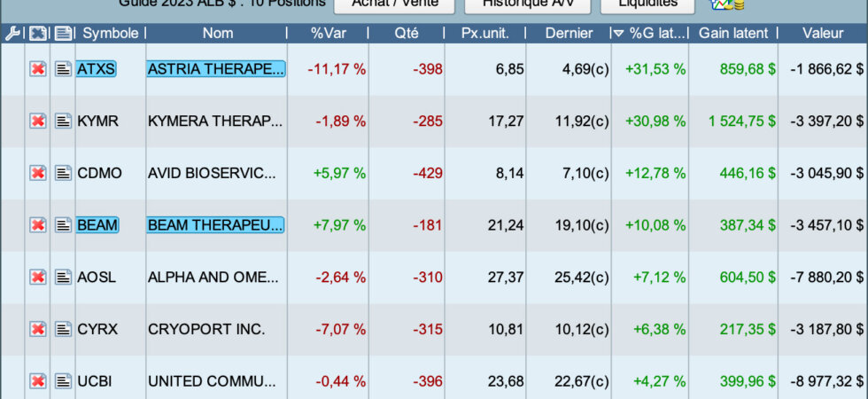
Task: Select the UNITED COMMU... name cell
Action: point(212,381)
